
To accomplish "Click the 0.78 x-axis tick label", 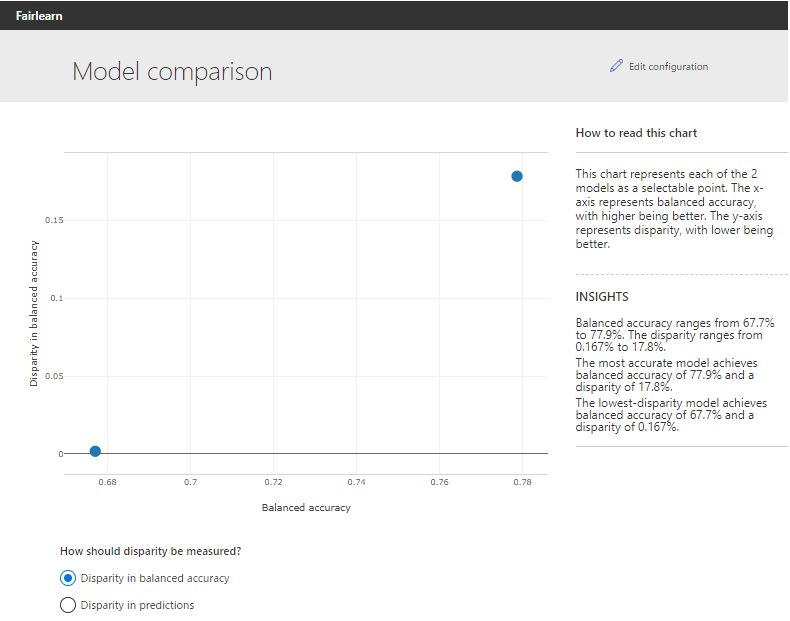I will (522, 482).
